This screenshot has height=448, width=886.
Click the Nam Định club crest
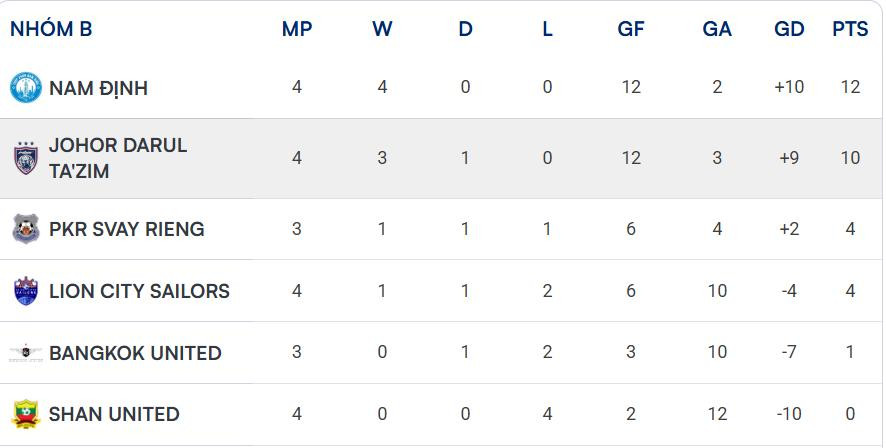pyautogui.click(x=25, y=88)
